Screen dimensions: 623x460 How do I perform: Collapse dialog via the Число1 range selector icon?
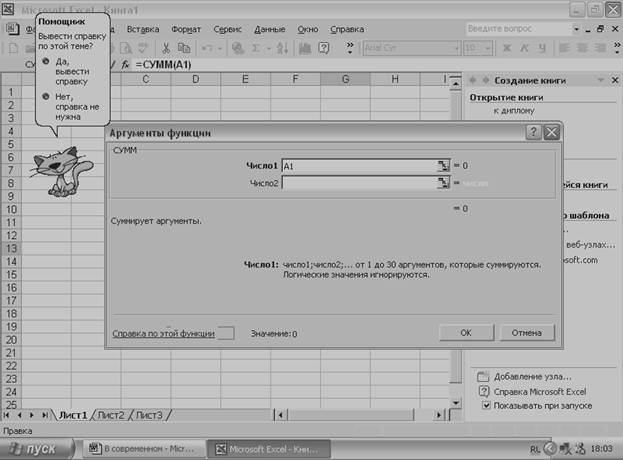click(x=443, y=166)
